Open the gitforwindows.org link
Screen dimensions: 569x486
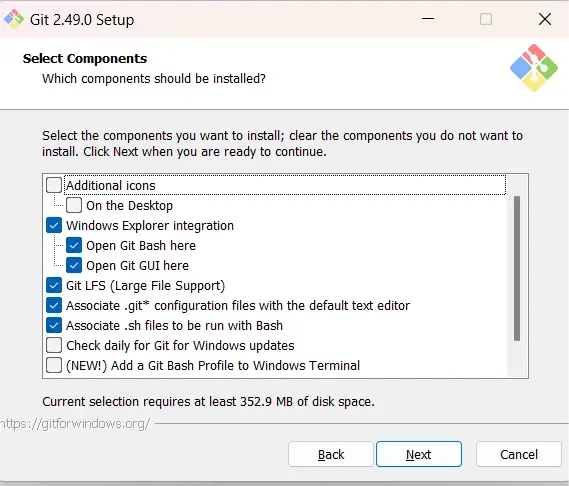click(x=75, y=424)
